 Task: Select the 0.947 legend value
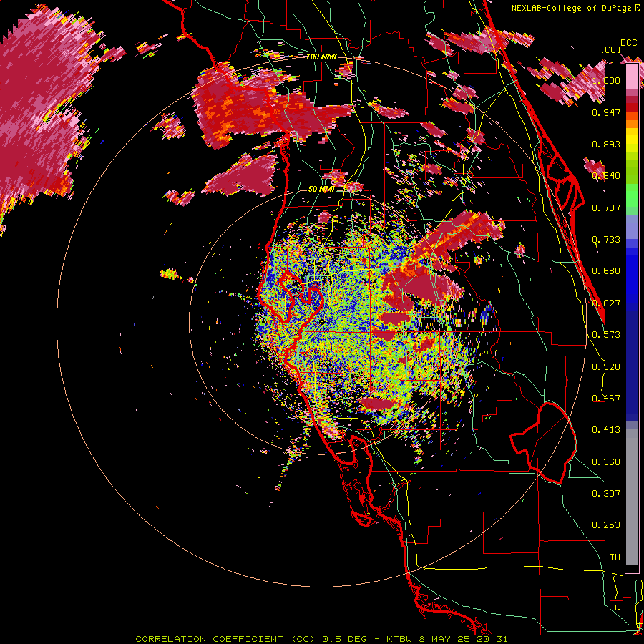tap(606, 112)
